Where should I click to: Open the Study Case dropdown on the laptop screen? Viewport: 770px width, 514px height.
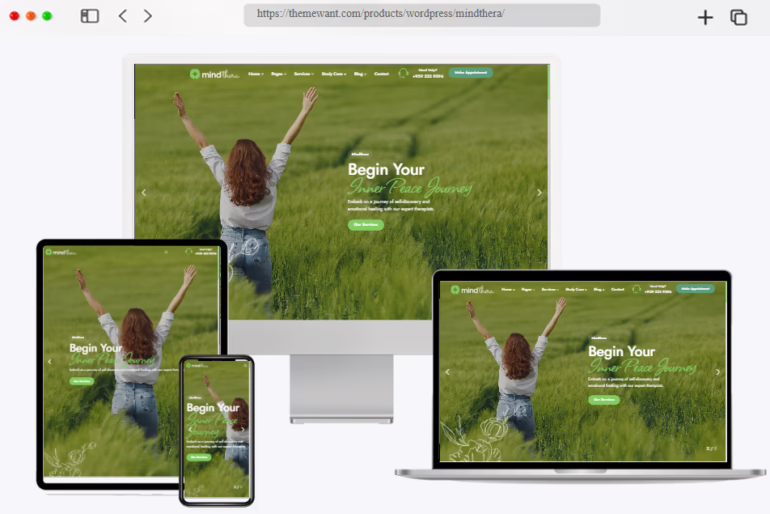pos(576,290)
